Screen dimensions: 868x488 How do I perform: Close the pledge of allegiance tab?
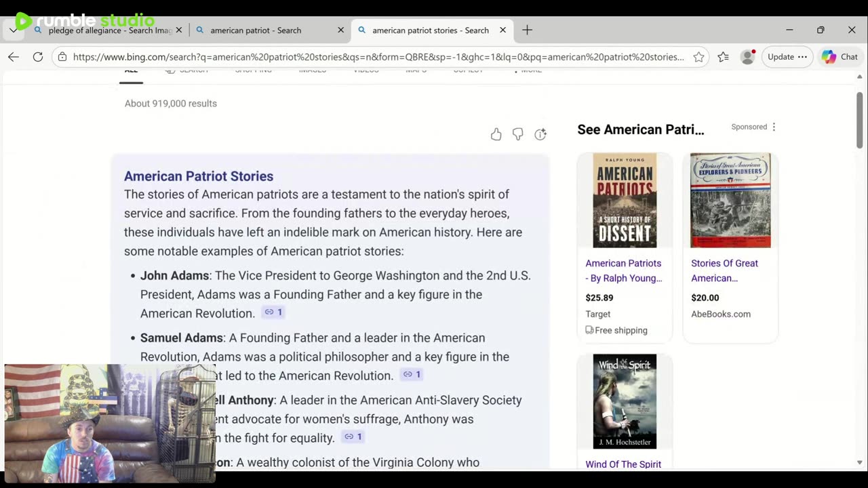pos(178,30)
